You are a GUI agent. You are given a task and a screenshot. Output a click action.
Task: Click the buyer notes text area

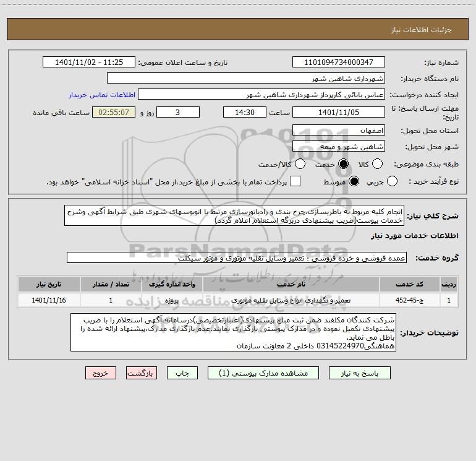233,332
